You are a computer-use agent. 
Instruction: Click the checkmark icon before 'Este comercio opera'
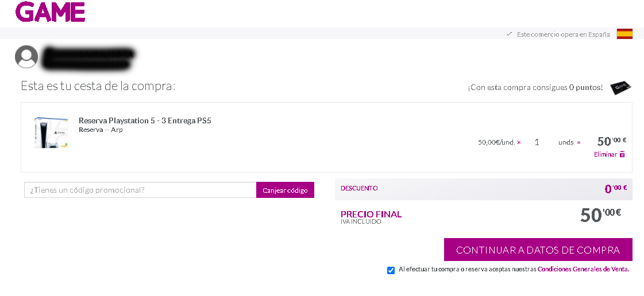click(510, 34)
